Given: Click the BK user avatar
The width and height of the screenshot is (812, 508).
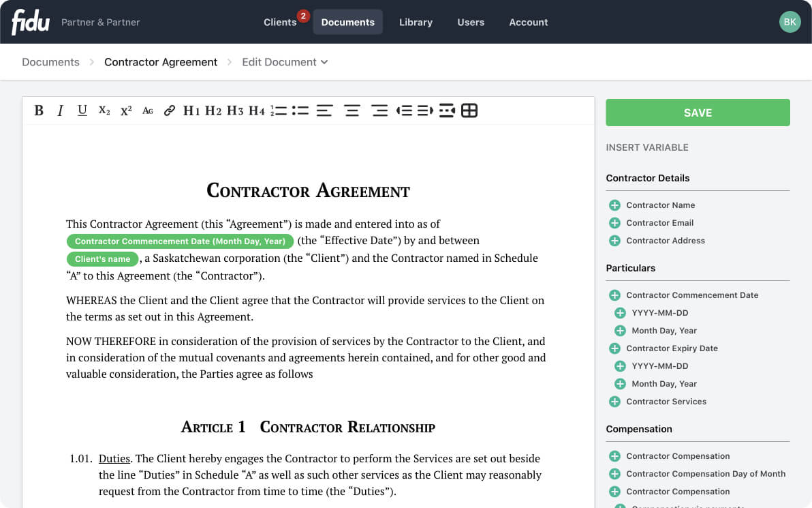Looking at the screenshot, I should 790,21.
